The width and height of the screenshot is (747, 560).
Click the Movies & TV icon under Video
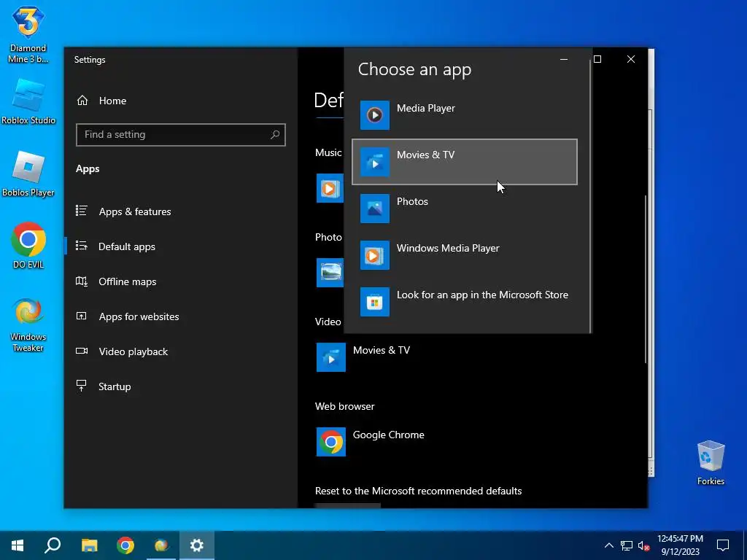[x=331, y=357]
